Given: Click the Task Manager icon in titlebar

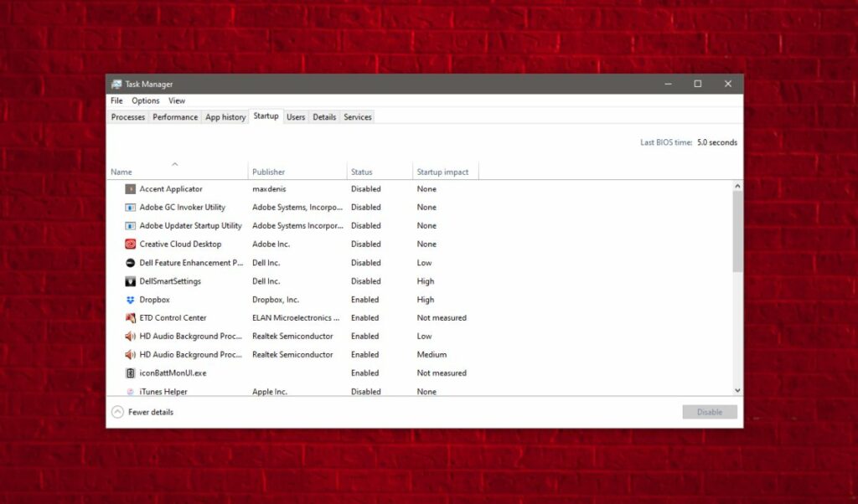Looking at the screenshot, I should coord(116,84).
